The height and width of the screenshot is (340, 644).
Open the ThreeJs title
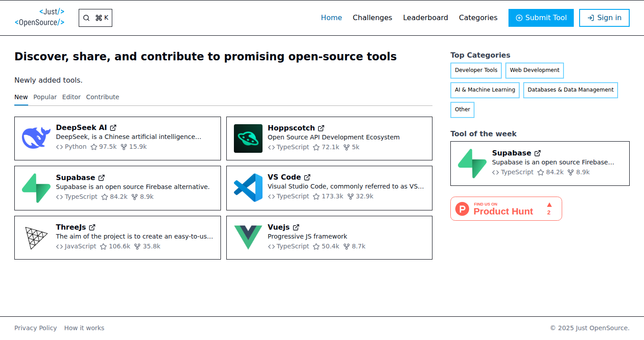point(71,227)
